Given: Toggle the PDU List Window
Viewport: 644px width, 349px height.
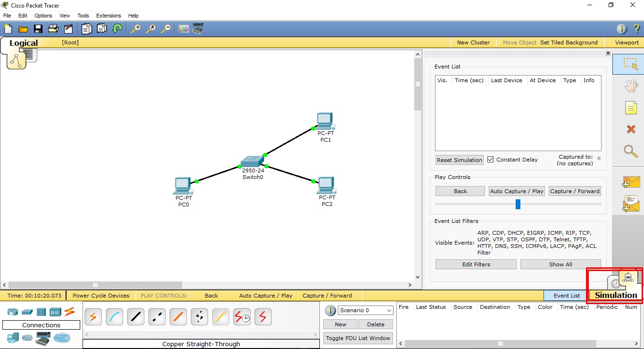Looking at the screenshot, I should tap(358, 338).
